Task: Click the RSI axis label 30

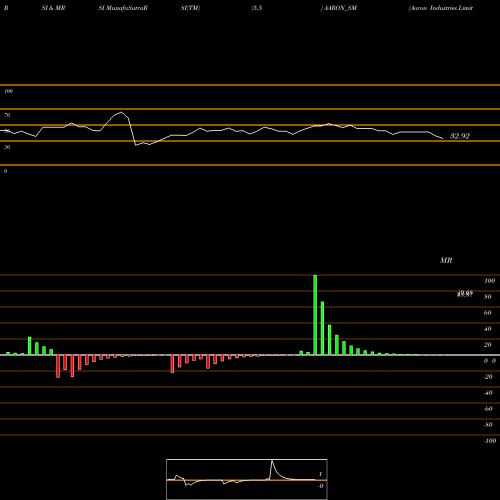Action: [x=7, y=147]
